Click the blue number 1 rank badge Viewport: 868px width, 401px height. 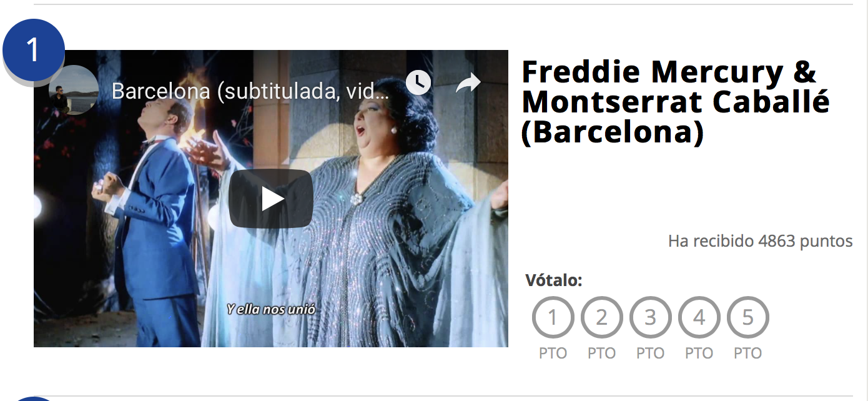click(34, 50)
